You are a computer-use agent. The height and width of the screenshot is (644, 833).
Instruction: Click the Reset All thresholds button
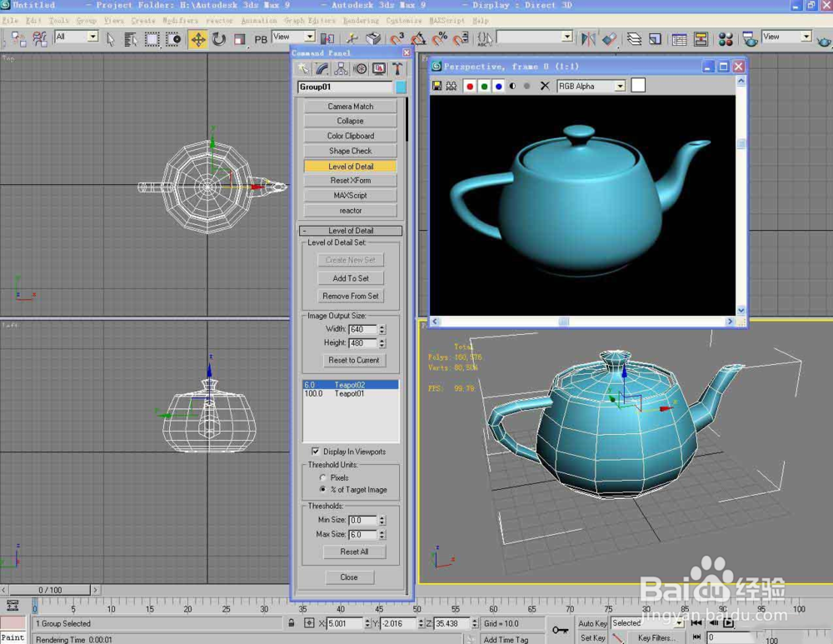coord(354,552)
